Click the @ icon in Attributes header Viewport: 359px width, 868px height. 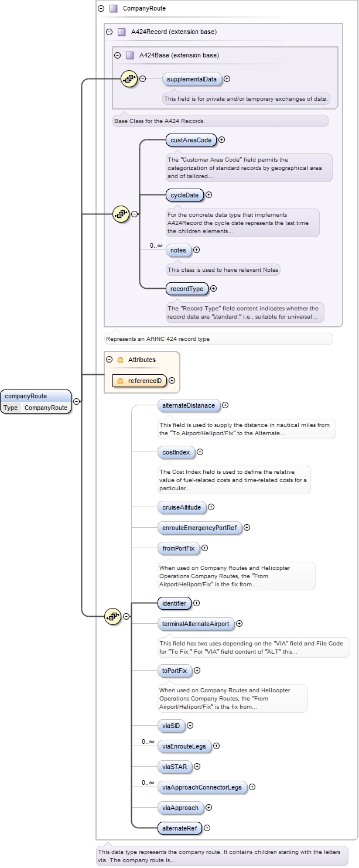click(120, 360)
